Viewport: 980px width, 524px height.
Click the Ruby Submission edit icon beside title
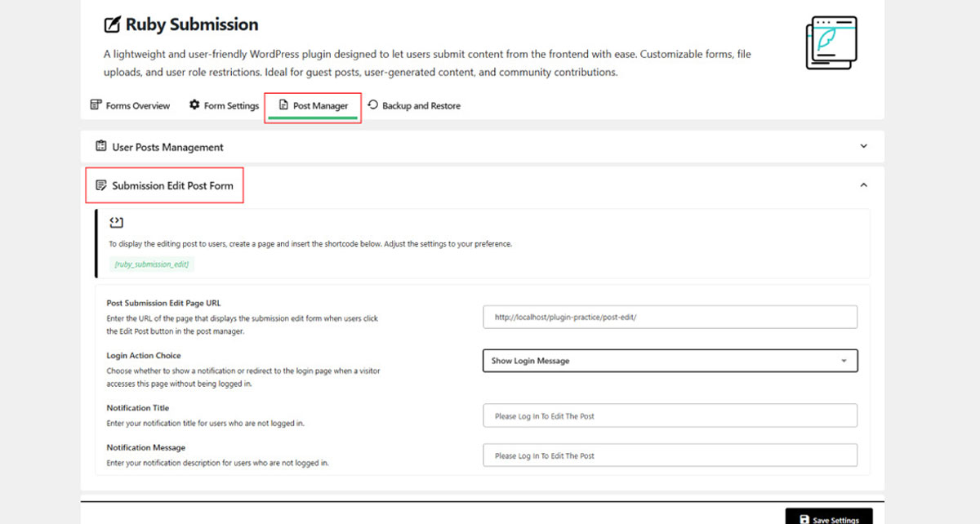tap(112, 24)
